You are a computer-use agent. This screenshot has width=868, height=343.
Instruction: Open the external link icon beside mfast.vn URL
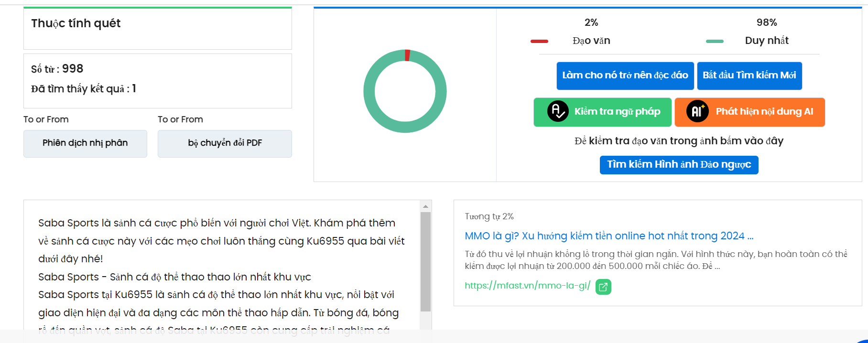[x=603, y=287]
